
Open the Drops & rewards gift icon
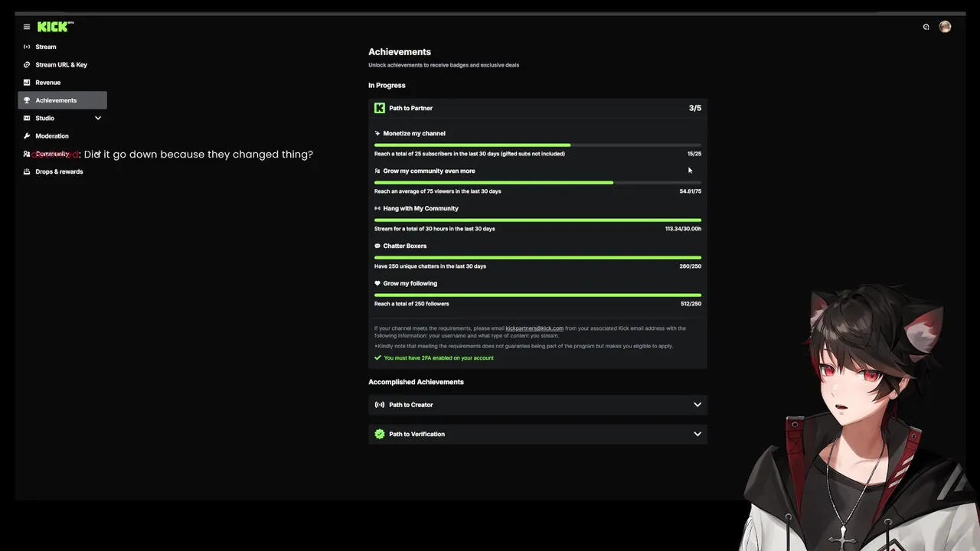(27, 171)
